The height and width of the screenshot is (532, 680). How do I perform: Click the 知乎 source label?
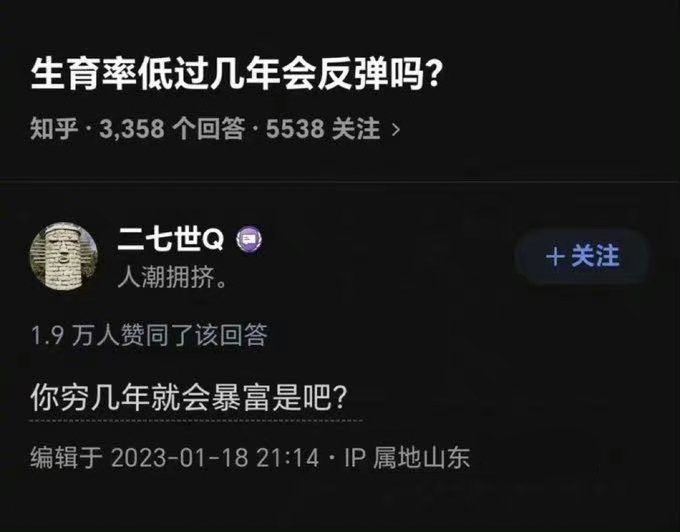54,129
